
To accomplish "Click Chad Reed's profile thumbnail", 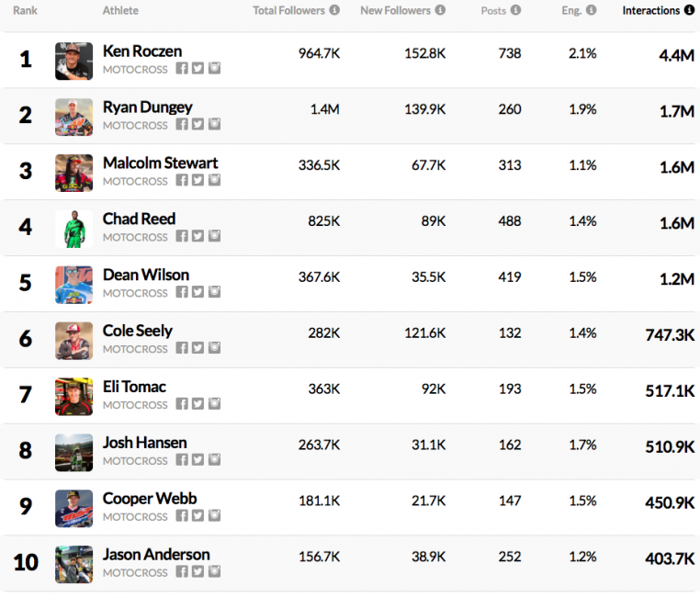I will [x=73, y=229].
